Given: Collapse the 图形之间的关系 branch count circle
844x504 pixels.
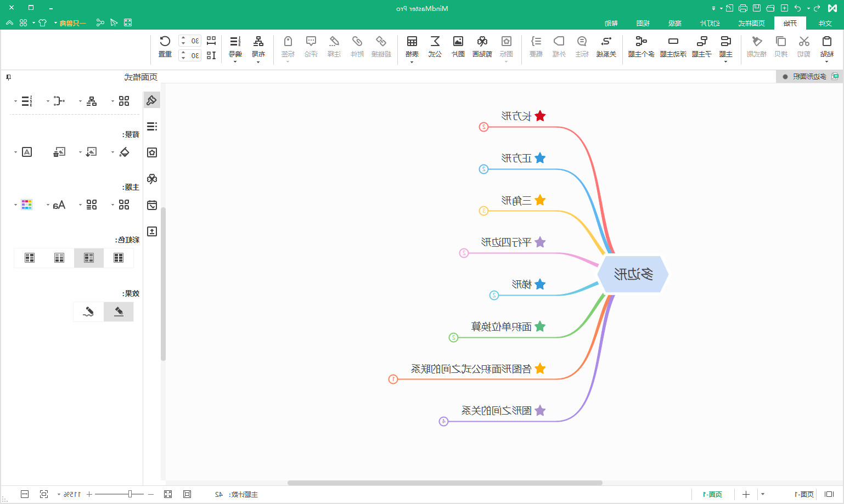Looking at the screenshot, I should 443,421.
